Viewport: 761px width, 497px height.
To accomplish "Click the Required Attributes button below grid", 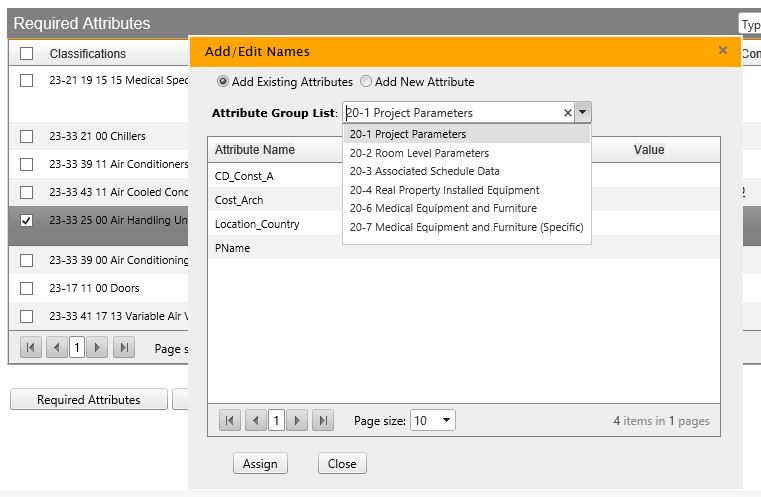I will pos(88,400).
